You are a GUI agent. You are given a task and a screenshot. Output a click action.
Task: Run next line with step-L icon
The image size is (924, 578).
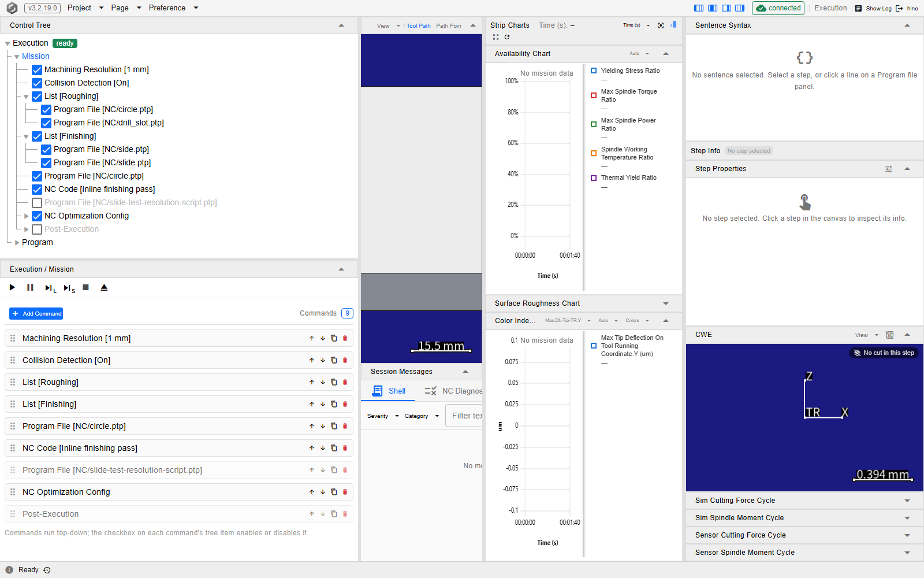coord(50,288)
